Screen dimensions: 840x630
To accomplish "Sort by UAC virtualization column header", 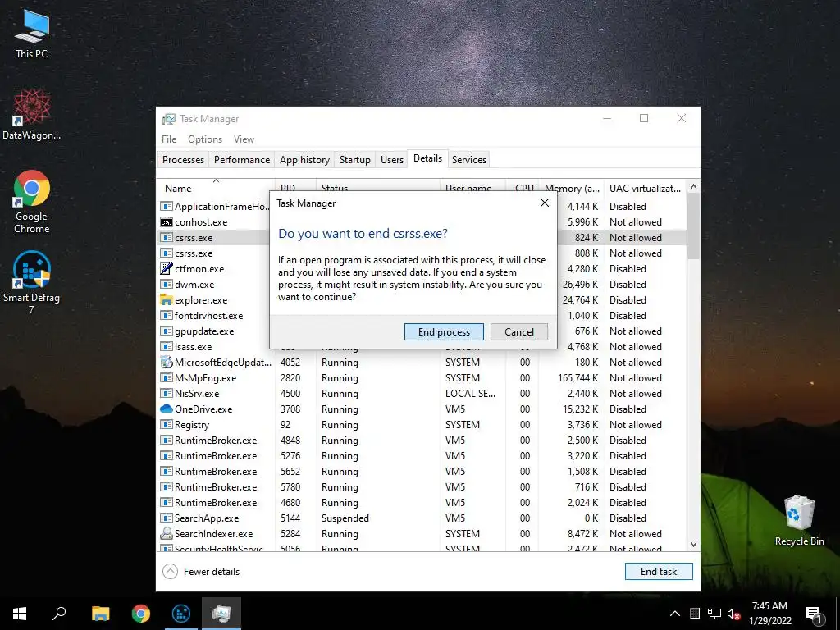I will click(645, 188).
